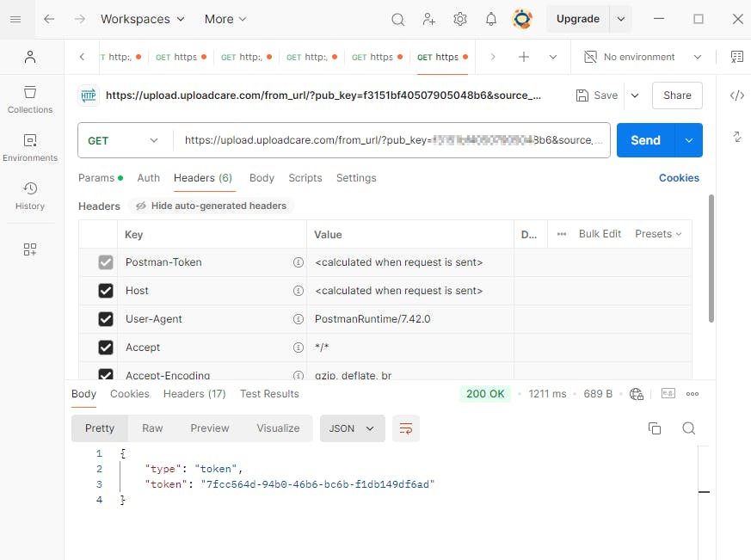Open the code snippet panel
Screen dimensions: 751x560
736,95
